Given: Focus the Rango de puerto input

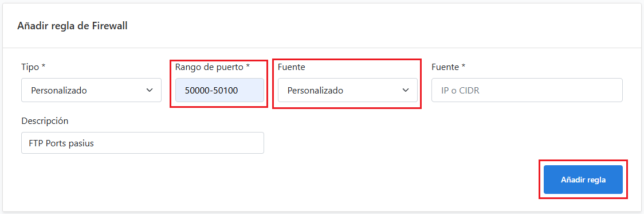Looking at the screenshot, I should point(219,90).
